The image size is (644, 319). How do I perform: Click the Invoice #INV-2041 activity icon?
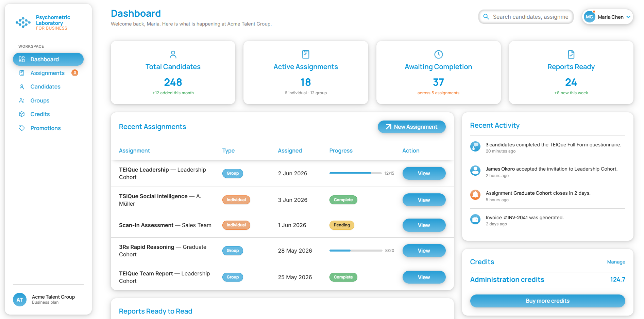tap(475, 219)
